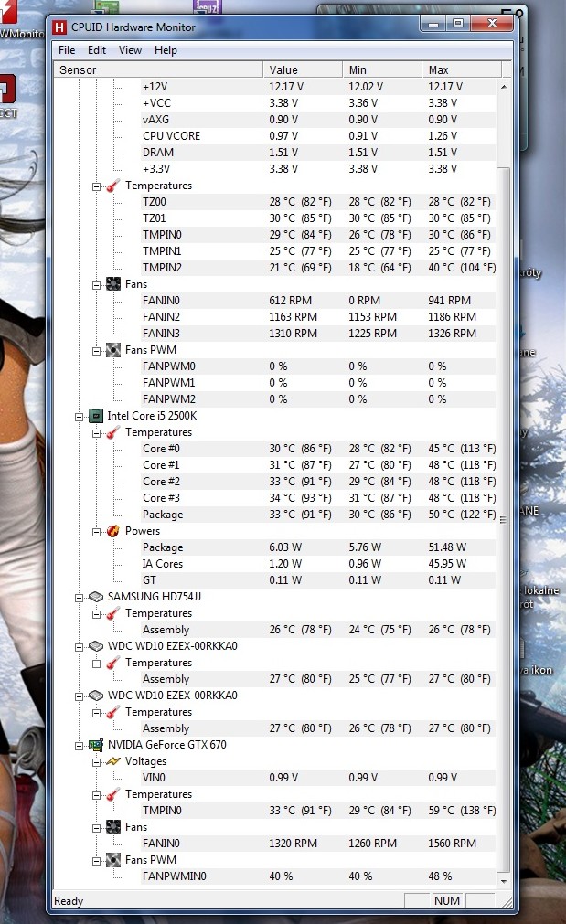Collapse the motherboard Fans section above FANIN0 612 RPM
This screenshot has width=566, height=924.
[x=96, y=285]
